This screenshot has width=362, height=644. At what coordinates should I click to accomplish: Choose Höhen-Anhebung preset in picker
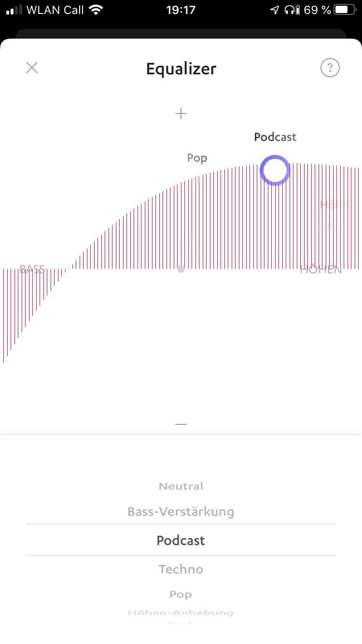coord(181,613)
